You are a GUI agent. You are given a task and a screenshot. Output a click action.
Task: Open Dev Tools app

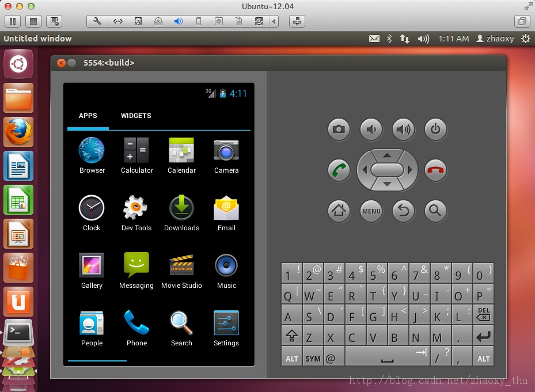[136, 213]
